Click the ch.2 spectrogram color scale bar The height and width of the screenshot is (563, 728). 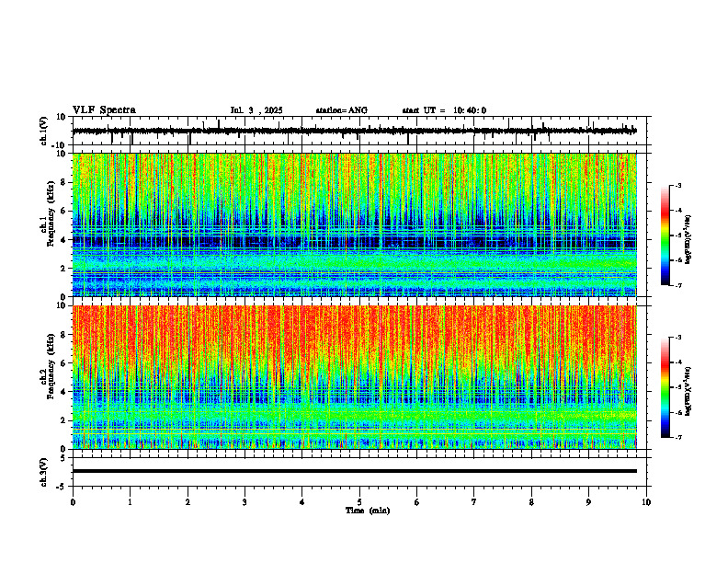point(665,387)
